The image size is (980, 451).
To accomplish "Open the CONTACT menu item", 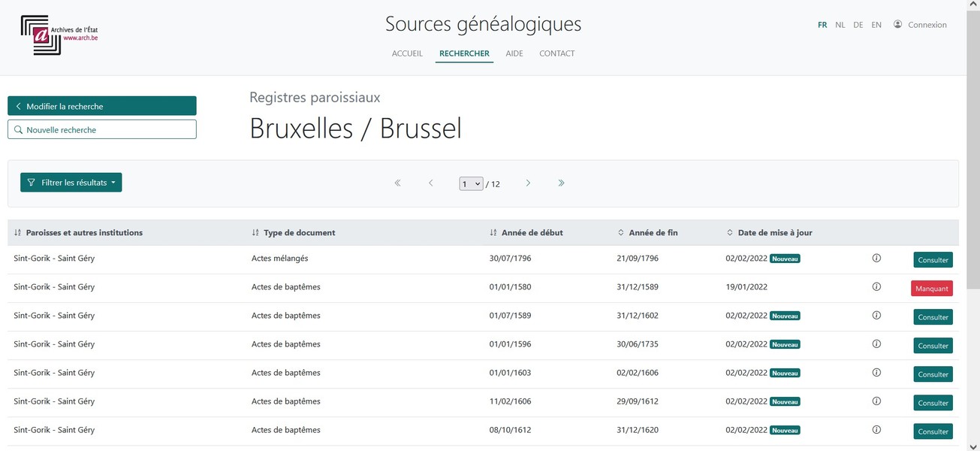I will point(556,53).
